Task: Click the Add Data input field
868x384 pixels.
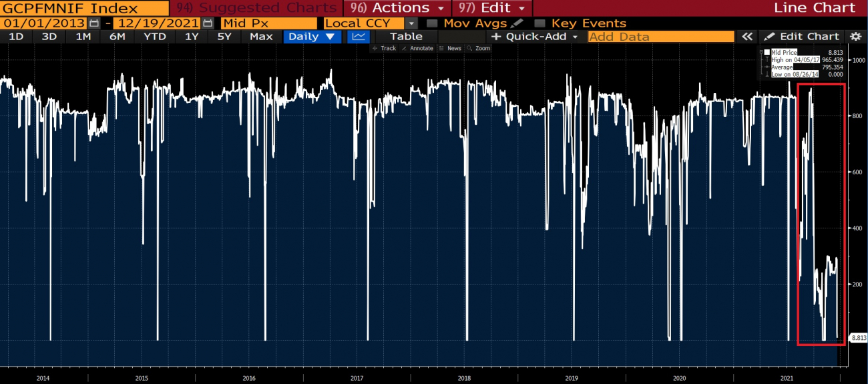Action: click(660, 37)
